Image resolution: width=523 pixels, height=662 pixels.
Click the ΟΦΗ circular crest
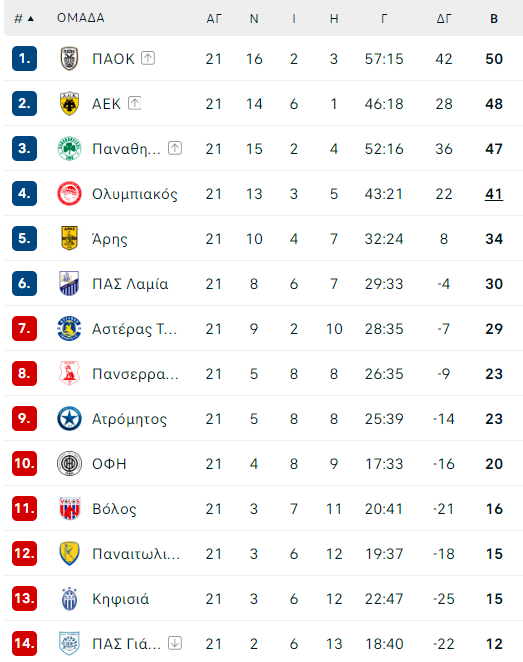point(69,464)
